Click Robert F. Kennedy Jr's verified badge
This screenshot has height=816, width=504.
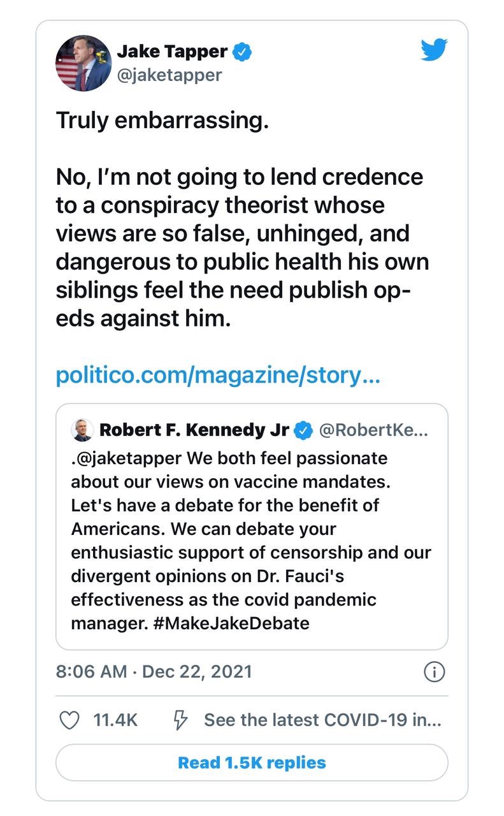(303, 430)
